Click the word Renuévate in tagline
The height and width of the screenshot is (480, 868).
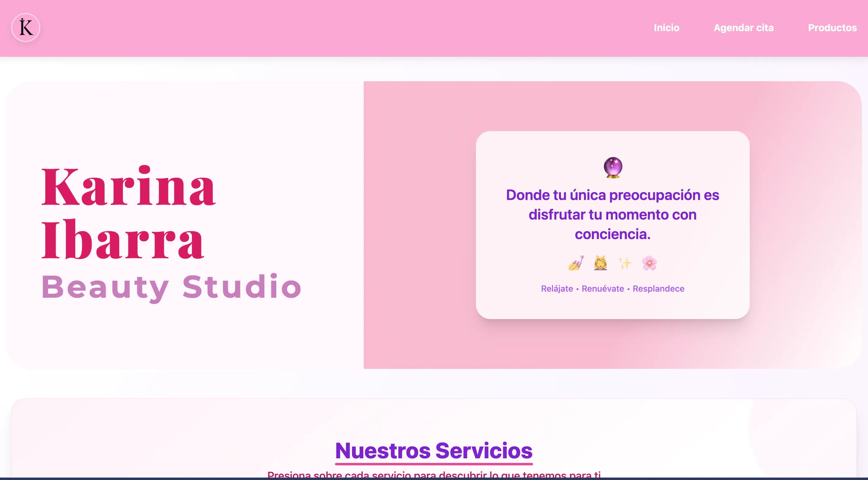click(602, 289)
